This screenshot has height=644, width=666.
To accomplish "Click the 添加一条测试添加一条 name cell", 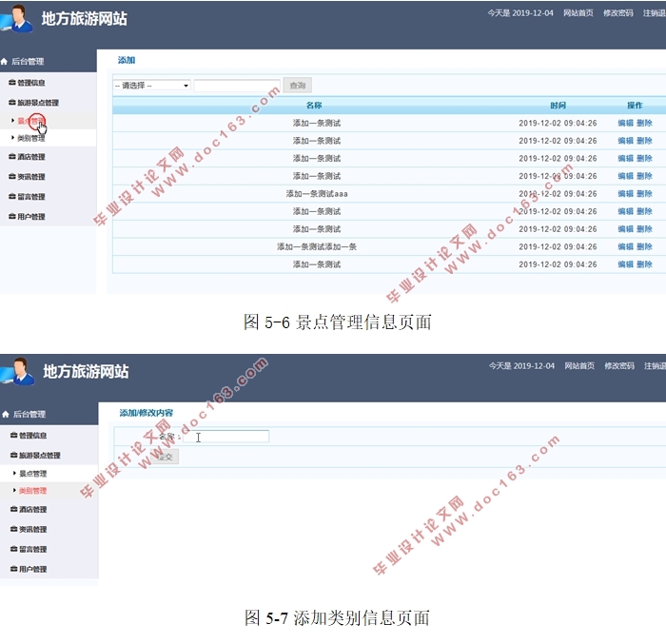I will pyautogui.click(x=317, y=246).
